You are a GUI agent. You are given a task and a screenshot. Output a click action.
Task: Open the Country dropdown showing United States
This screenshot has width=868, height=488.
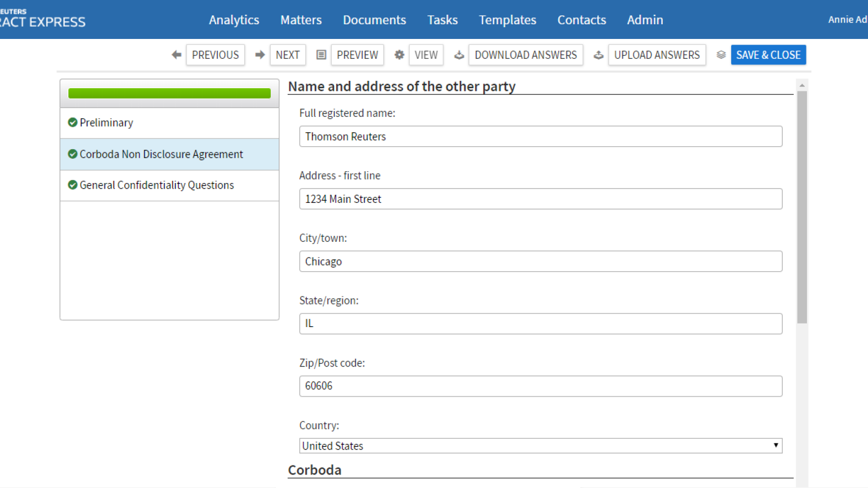pyautogui.click(x=541, y=446)
